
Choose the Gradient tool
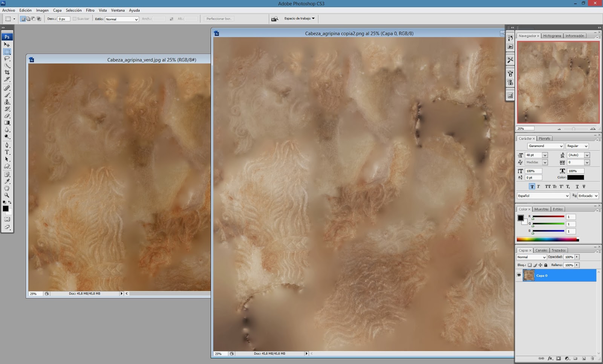[x=7, y=123]
